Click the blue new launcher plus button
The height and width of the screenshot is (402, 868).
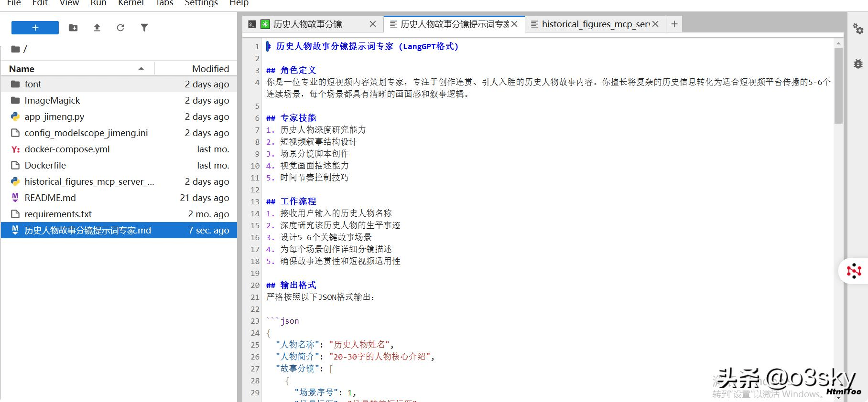click(35, 28)
